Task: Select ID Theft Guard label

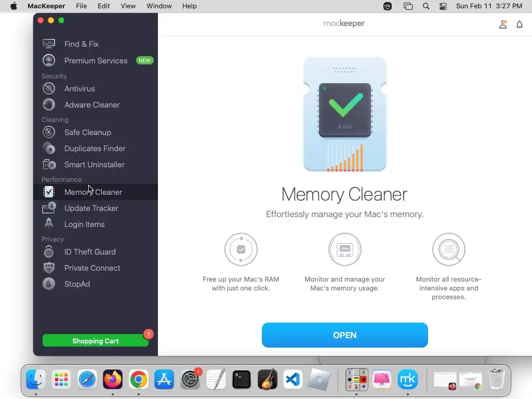Action: click(90, 252)
